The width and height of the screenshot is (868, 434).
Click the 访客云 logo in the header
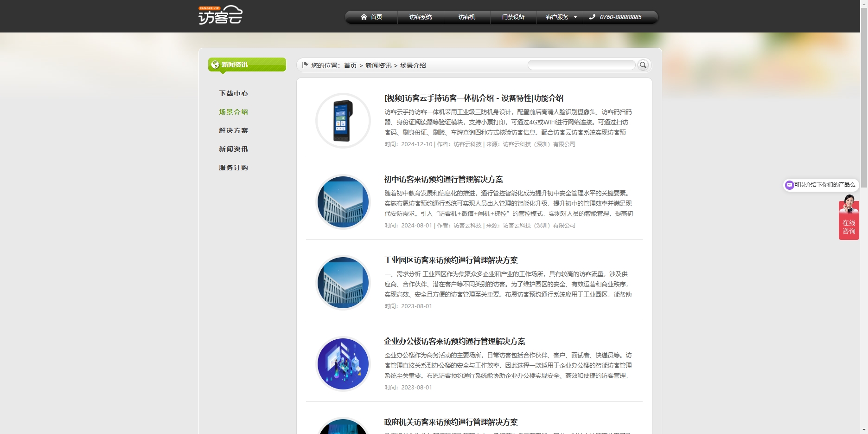click(221, 15)
